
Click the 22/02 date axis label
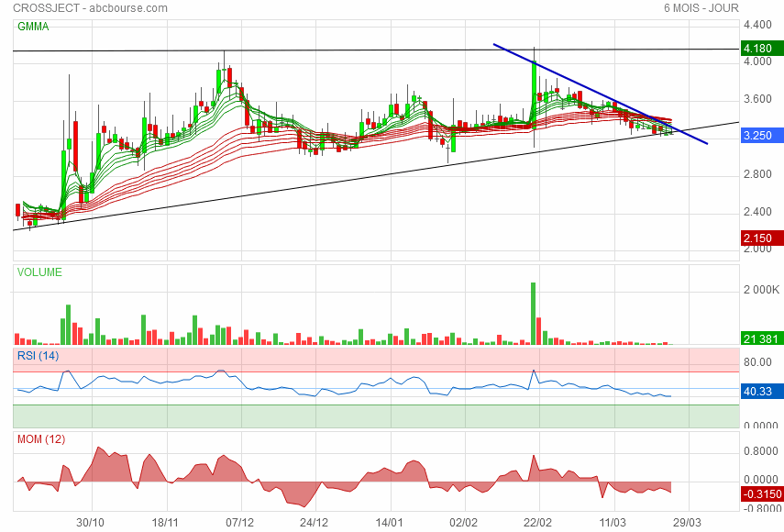pyautogui.click(x=537, y=523)
